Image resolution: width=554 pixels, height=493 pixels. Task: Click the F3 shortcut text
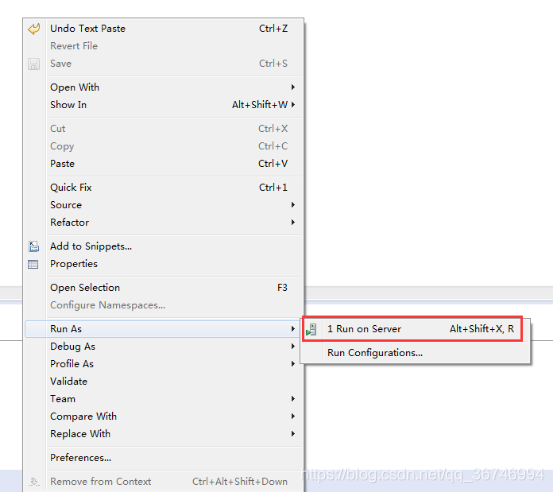pyautogui.click(x=282, y=288)
